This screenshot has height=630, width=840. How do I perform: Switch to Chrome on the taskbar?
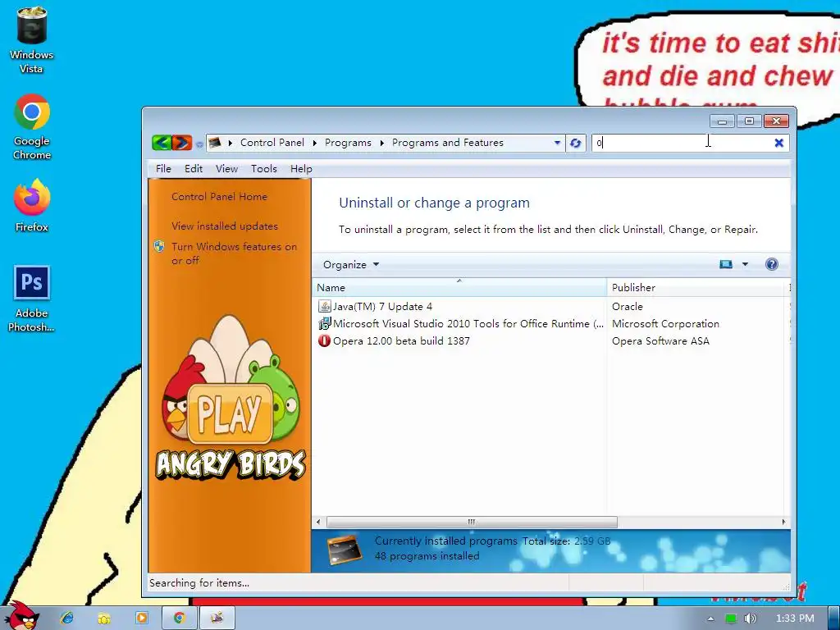coord(179,618)
